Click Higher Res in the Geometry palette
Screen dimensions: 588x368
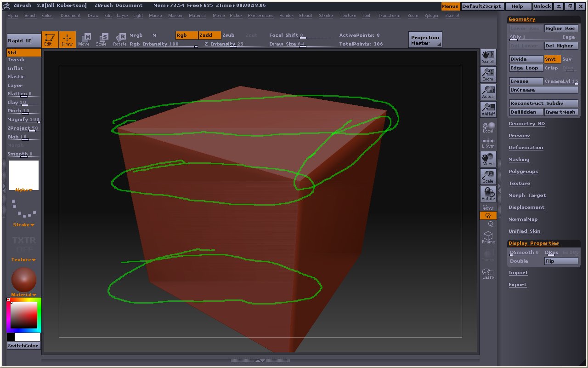point(561,28)
